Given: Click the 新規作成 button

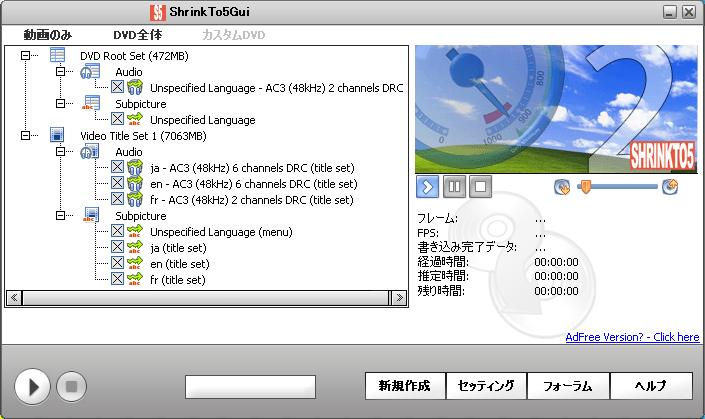Looking at the screenshot, I should click(x=405, y=386).
